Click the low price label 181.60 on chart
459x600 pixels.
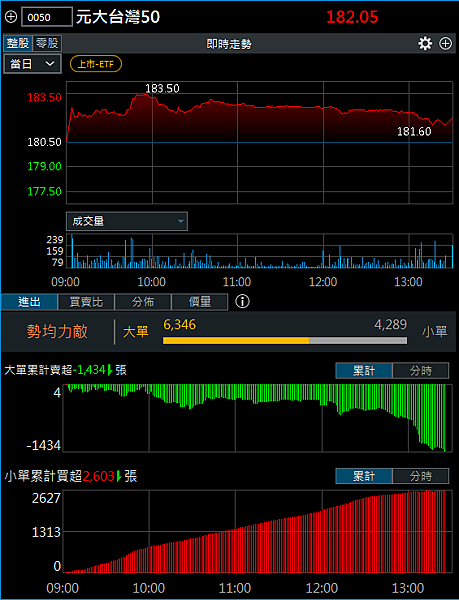pos(414,132)
